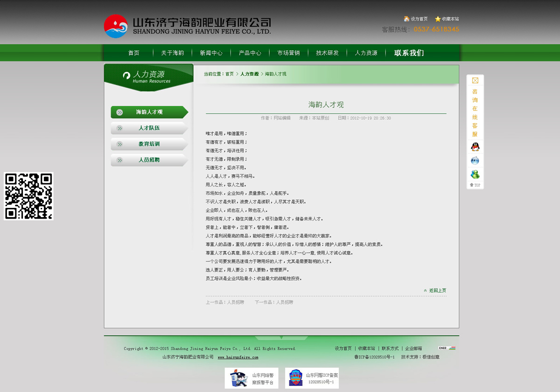Click breadcrumb 人力资源 link
This screenshot has height=392, width=560.
pos(250,74)
